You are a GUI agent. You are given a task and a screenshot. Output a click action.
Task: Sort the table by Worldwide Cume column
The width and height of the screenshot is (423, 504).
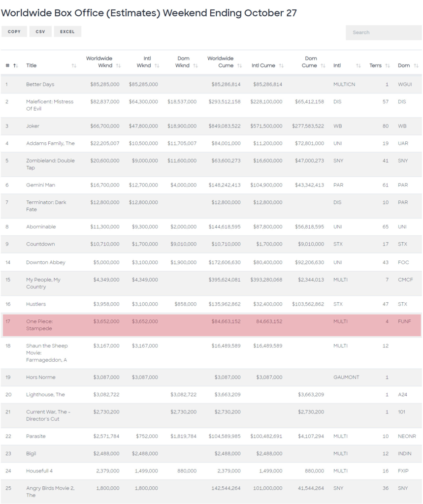tap(220, 62)
